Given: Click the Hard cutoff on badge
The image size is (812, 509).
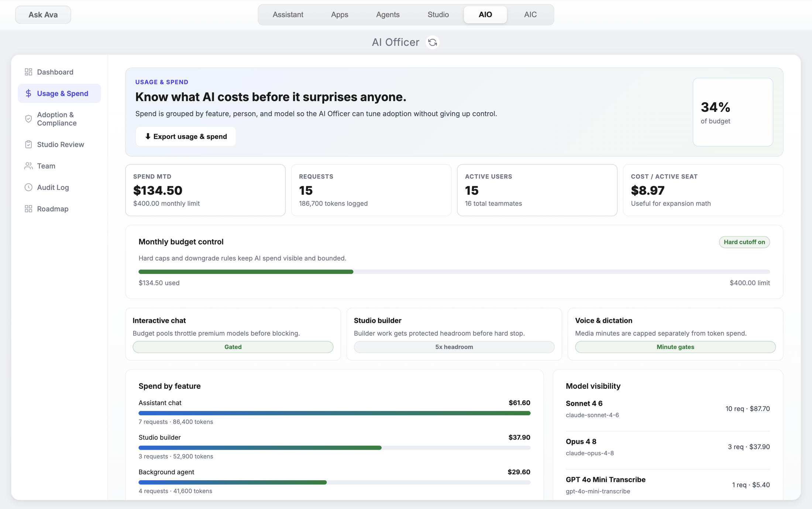Looking at the screenshot, I should click(x=744, y=242).
